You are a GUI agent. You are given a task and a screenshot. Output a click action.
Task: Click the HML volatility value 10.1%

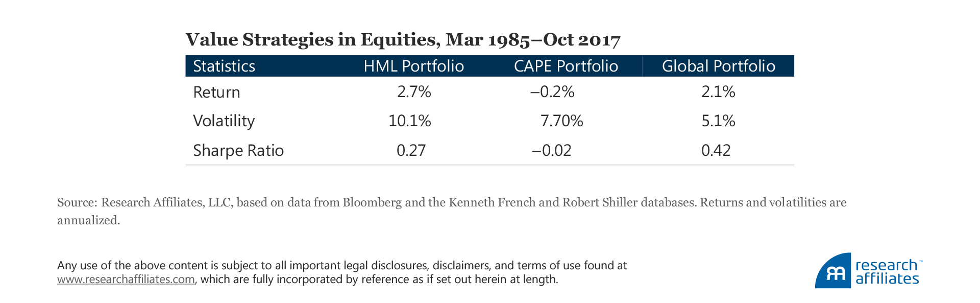[409, 121]
